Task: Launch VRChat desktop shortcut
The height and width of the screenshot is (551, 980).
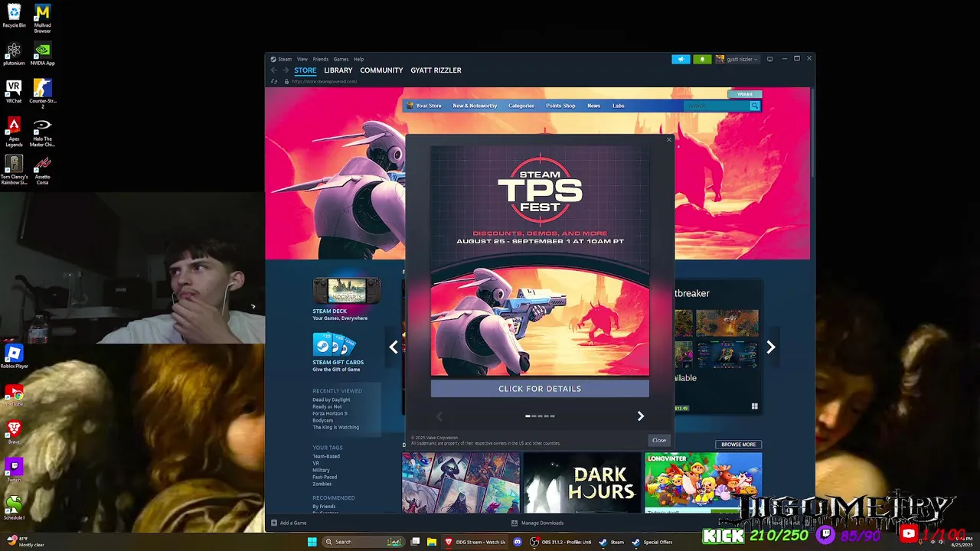Action: (14, 91)
